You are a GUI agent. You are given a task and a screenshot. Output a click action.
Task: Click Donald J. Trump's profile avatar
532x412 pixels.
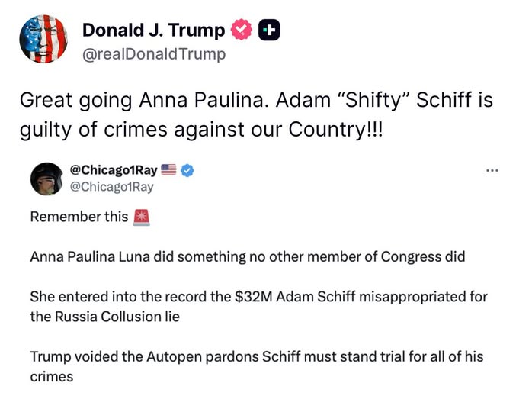click(43, 39)
